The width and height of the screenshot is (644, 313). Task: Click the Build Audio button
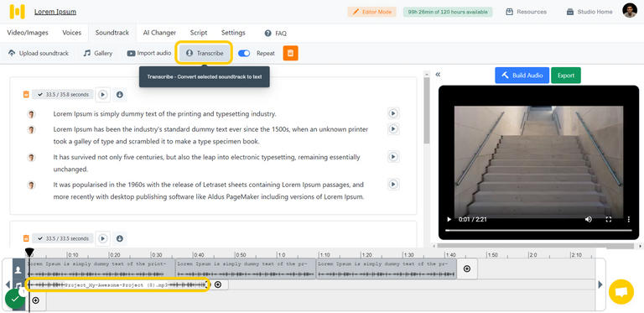[x=522, y=76]
